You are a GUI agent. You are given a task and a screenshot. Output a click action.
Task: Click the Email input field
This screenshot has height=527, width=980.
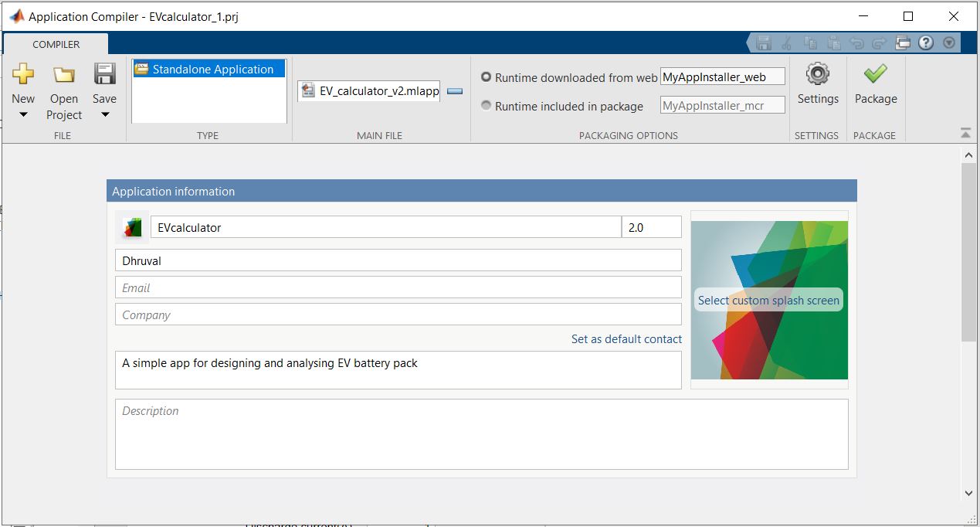click(398, 287)
